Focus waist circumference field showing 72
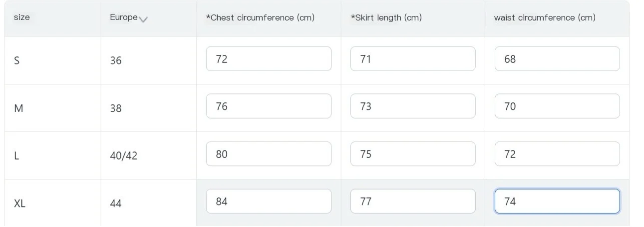The width and height of the screenshot is (644, 227). (557, 154)
